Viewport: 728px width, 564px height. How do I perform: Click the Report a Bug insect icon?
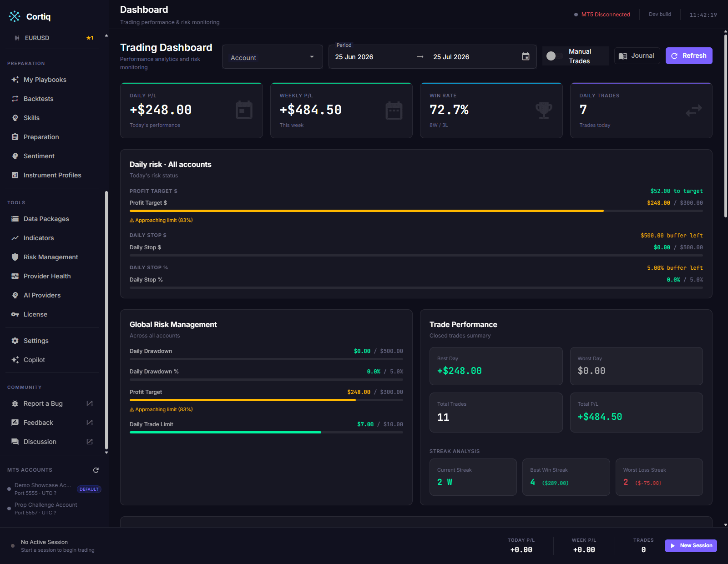[x=15, y=403]
